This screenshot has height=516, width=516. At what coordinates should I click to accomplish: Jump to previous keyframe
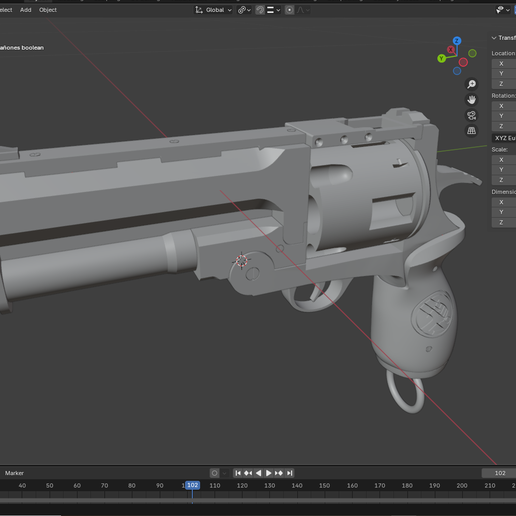pos(248,473)
